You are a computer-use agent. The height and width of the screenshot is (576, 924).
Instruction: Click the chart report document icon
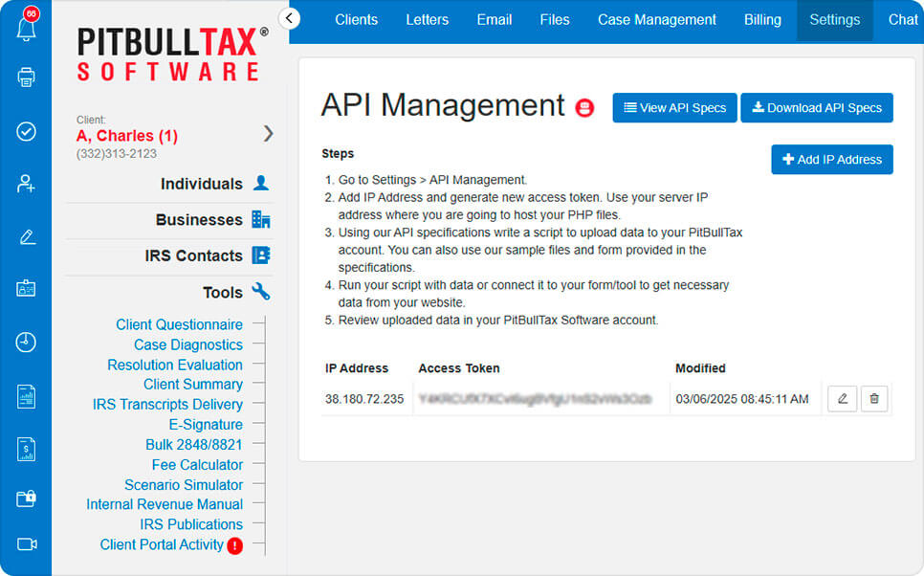26,396
